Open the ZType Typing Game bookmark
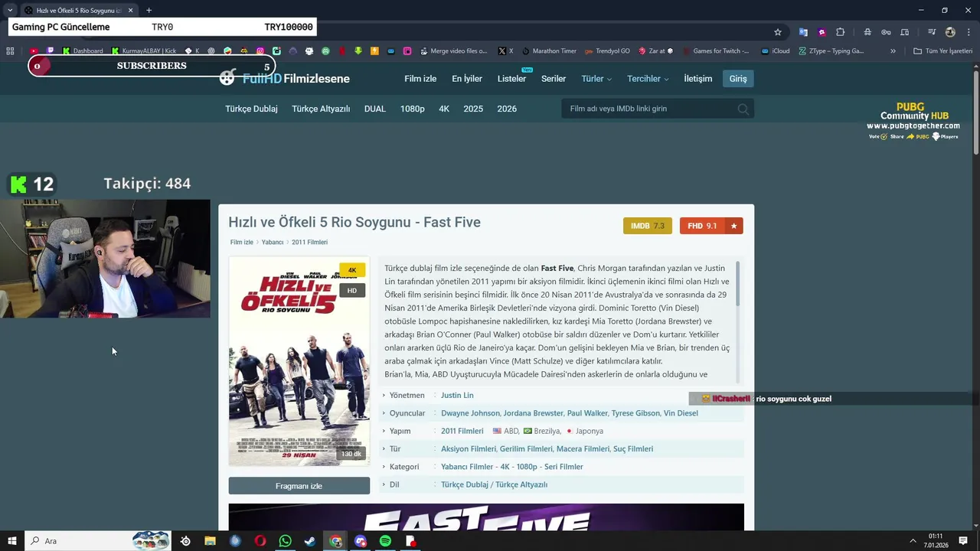Viewport: 980px width, 551px height. tap(831, 51)
